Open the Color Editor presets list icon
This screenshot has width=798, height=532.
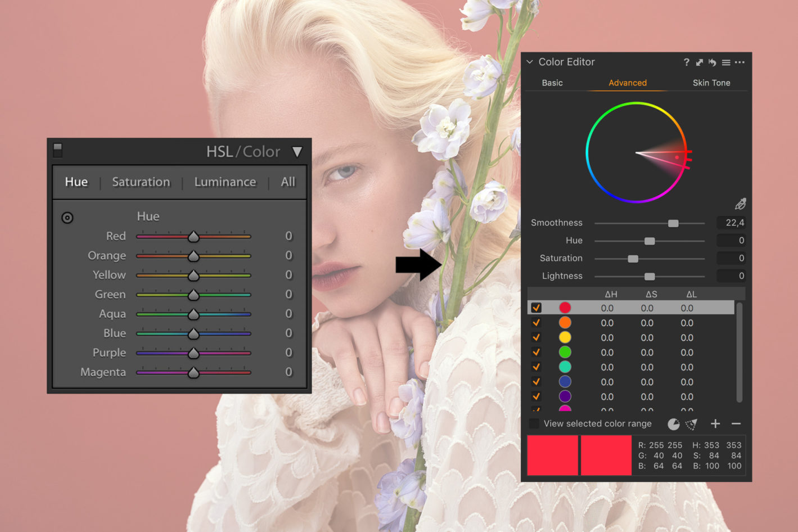(726, 62)
